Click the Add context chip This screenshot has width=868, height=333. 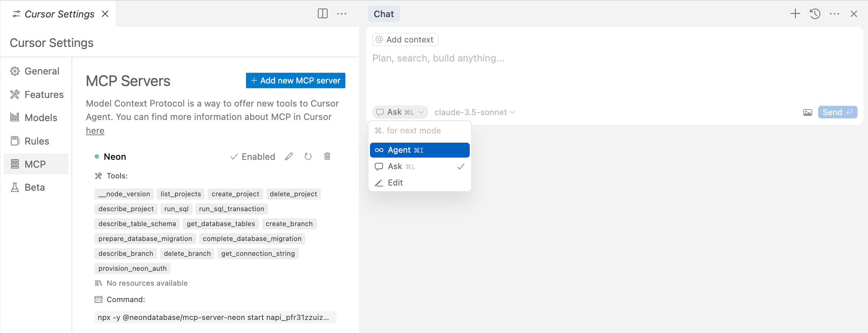[x=405, y=39]
